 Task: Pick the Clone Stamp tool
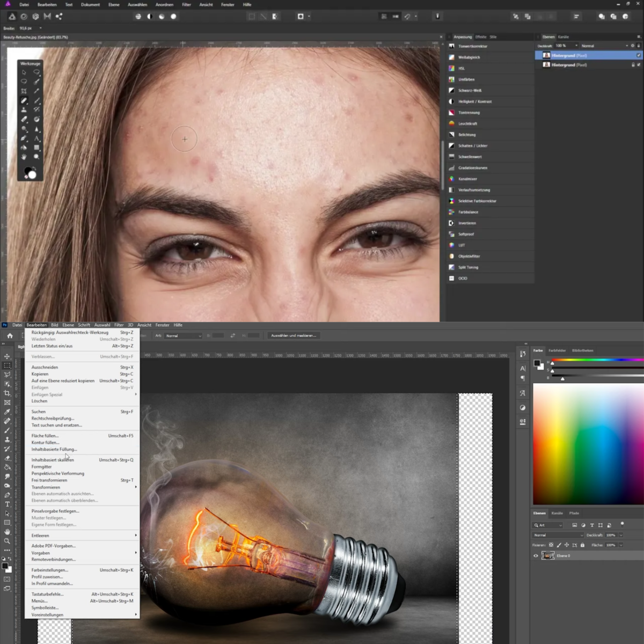point(8,439)
